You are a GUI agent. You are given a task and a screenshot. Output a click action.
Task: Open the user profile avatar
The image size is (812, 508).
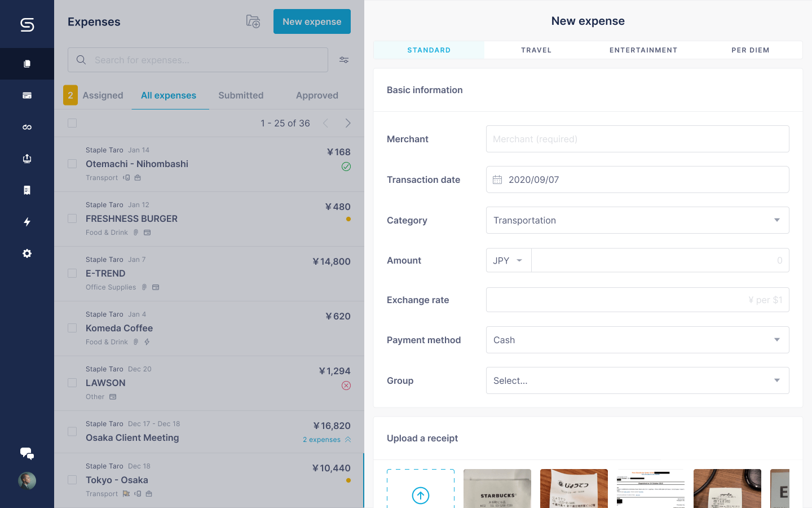point(27,481)
